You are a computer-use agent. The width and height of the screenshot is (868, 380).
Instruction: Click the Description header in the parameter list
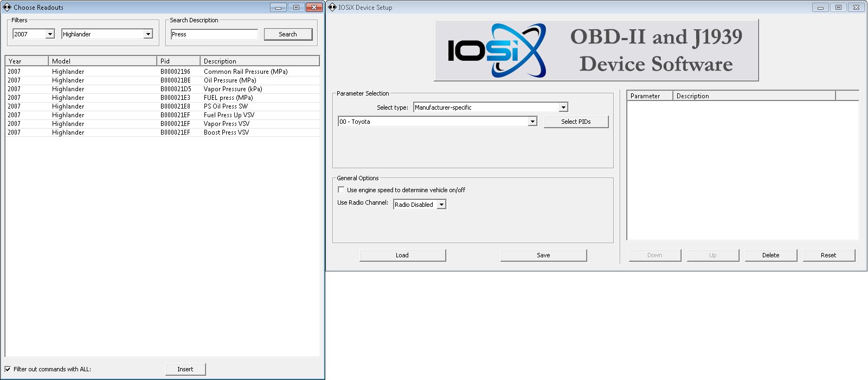pyautogui.click(x=754, y=96)
